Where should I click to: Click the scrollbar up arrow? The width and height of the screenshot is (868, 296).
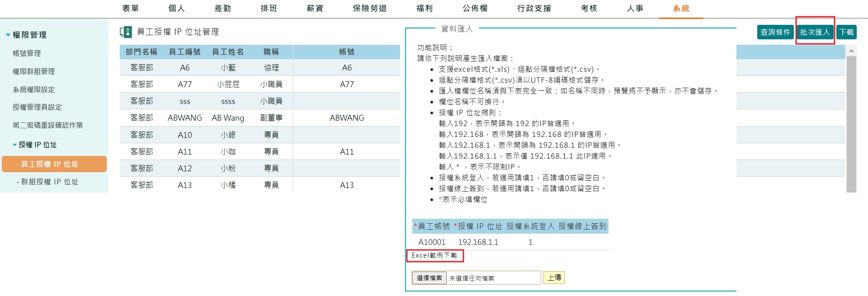click(x=851, y=51)
